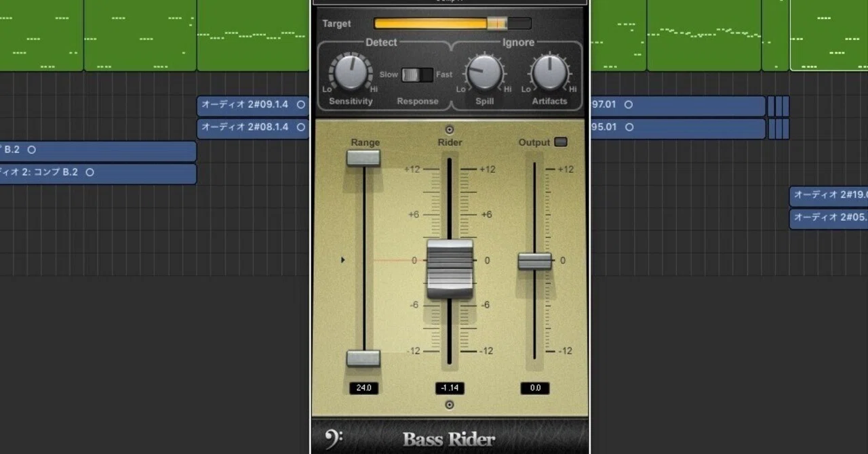Click loop icon on the 97.01 region

[629, 105]
